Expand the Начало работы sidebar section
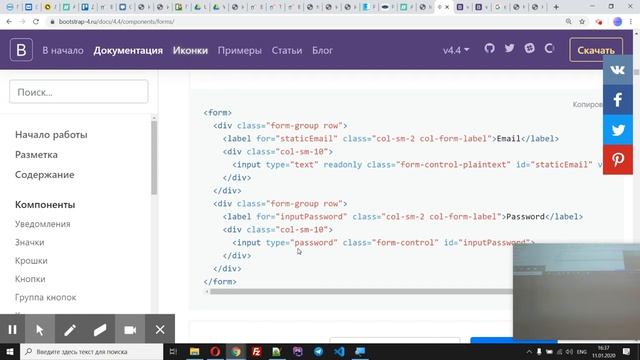 (51, 134)
